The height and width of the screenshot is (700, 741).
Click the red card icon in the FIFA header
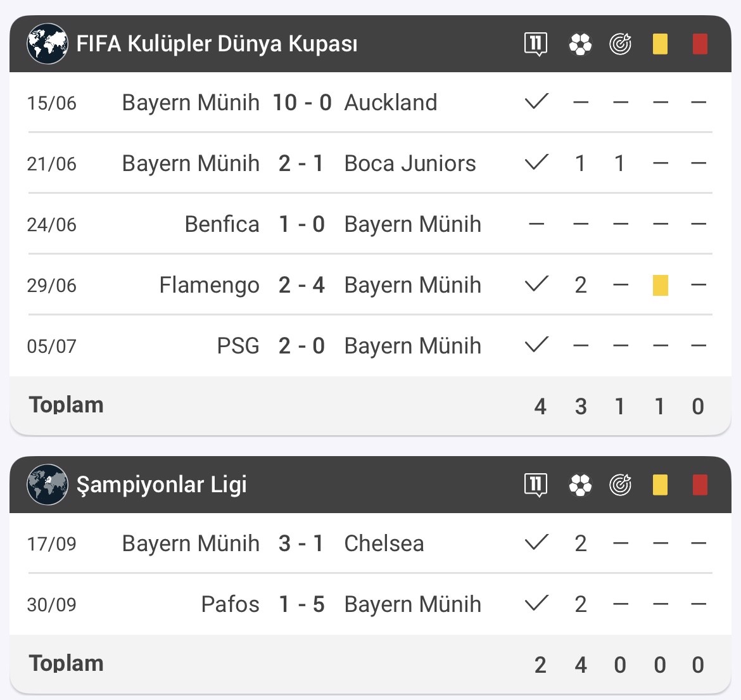click(x=700, y=44)
